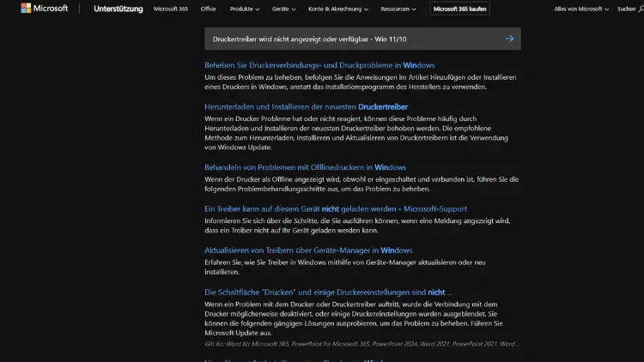Expand the Konto & Abrechnung dropdown
Image resolution: width=644 pixels, height=362 pixels.
tap(338, 9)
